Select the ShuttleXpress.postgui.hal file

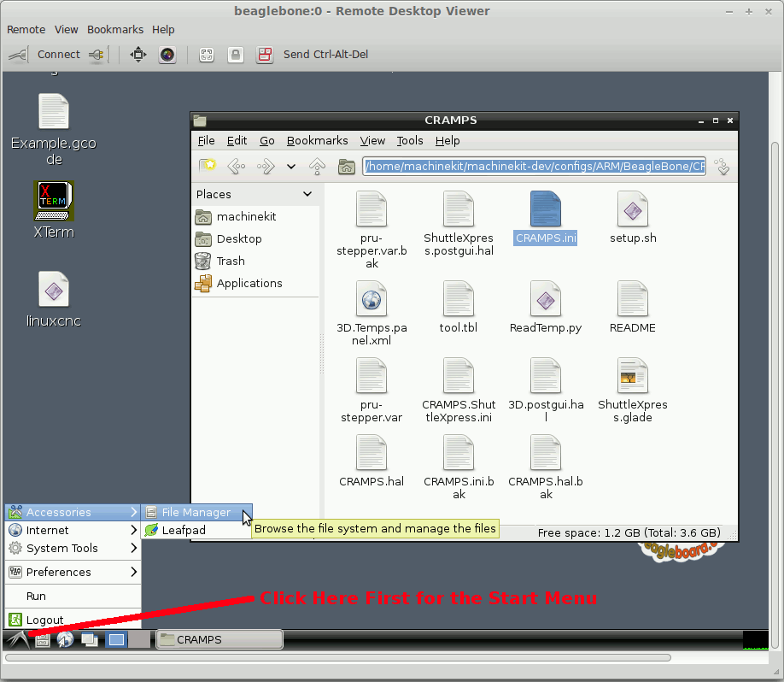[x=459, y=224]
